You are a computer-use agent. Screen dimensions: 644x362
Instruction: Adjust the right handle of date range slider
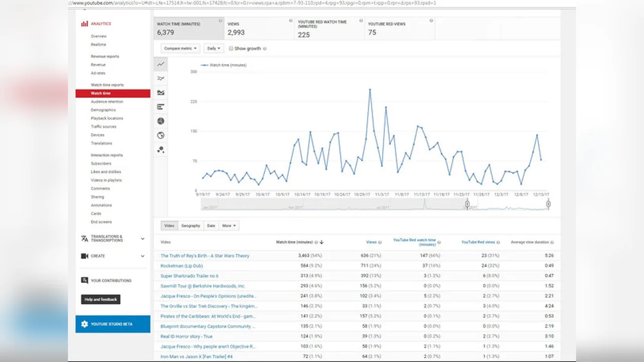point(548,204)
